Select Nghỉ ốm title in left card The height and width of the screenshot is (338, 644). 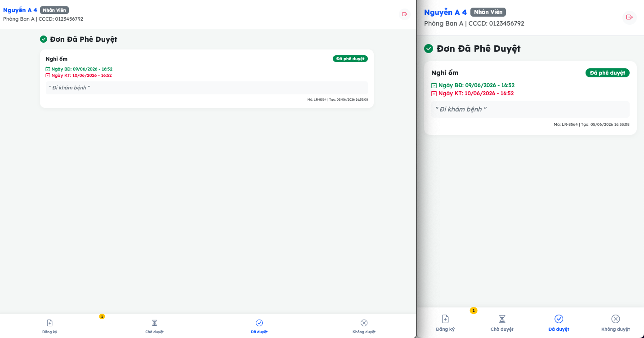click(57, 59)
